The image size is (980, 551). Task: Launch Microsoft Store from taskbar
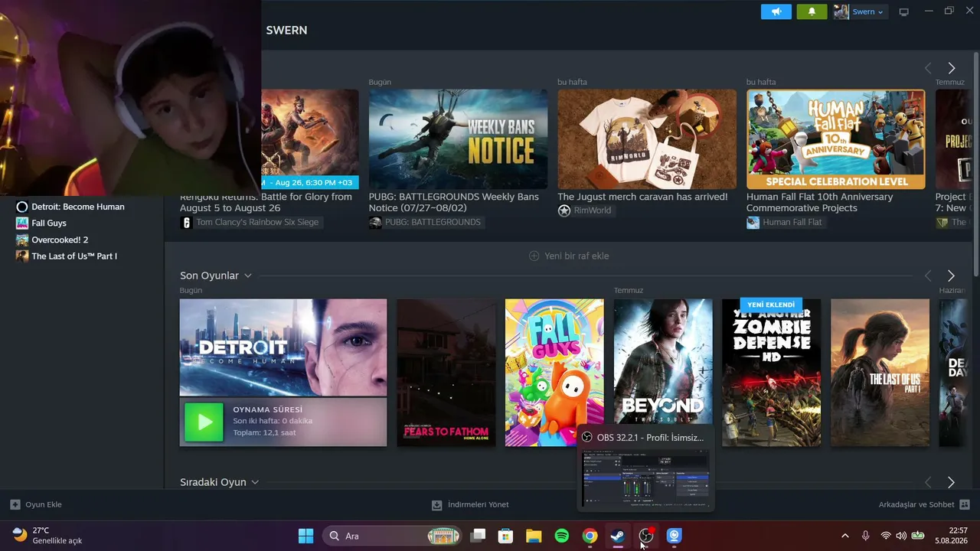(x=505, y=536)
